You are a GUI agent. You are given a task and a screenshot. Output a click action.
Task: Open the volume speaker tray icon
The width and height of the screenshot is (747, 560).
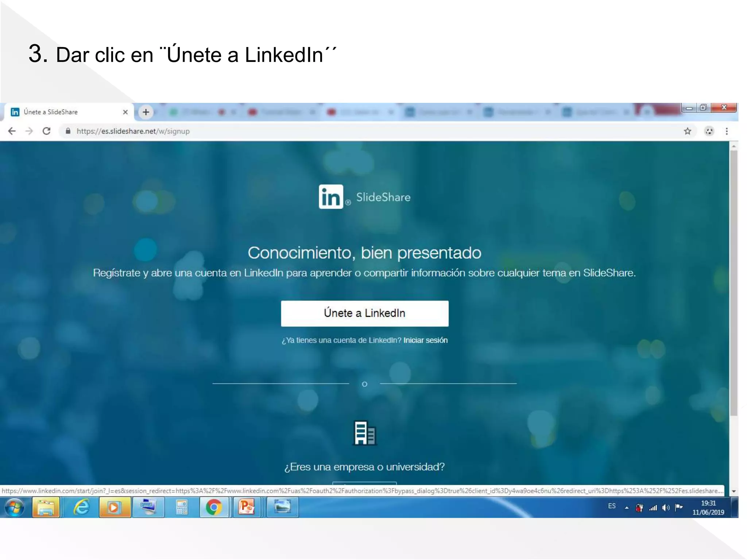[x=666, y=507]
